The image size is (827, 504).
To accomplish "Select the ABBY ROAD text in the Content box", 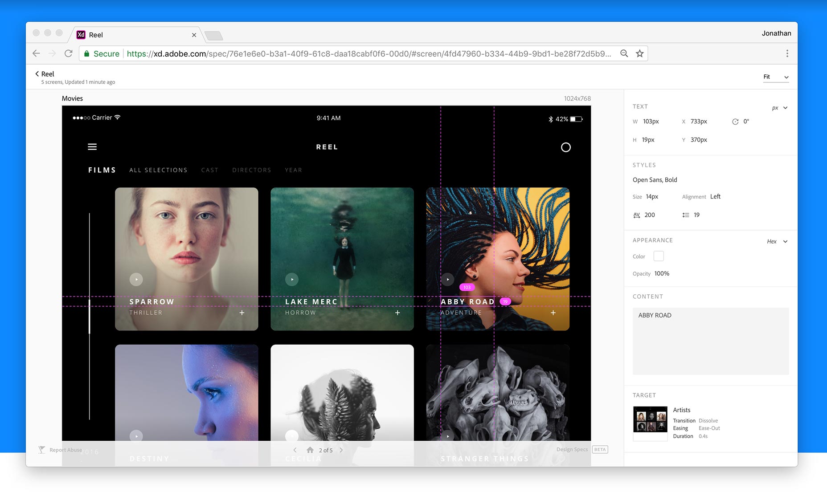I will 654,315.
